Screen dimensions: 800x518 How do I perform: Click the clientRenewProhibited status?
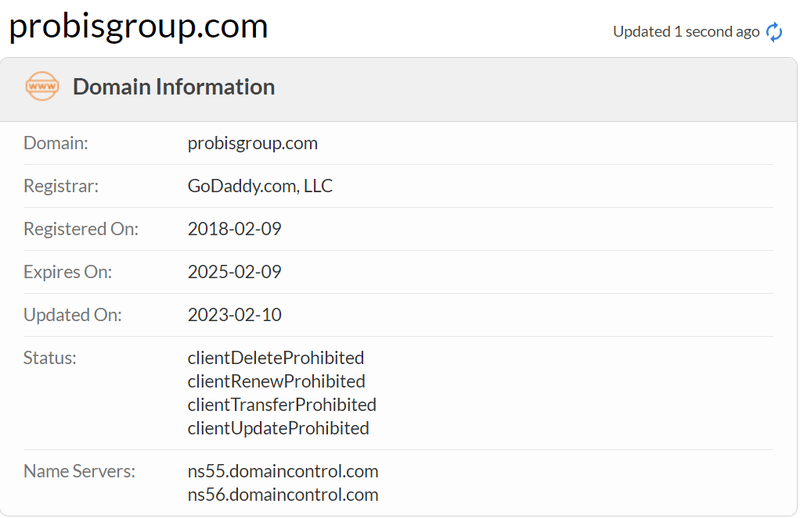[x=276, y=381]
